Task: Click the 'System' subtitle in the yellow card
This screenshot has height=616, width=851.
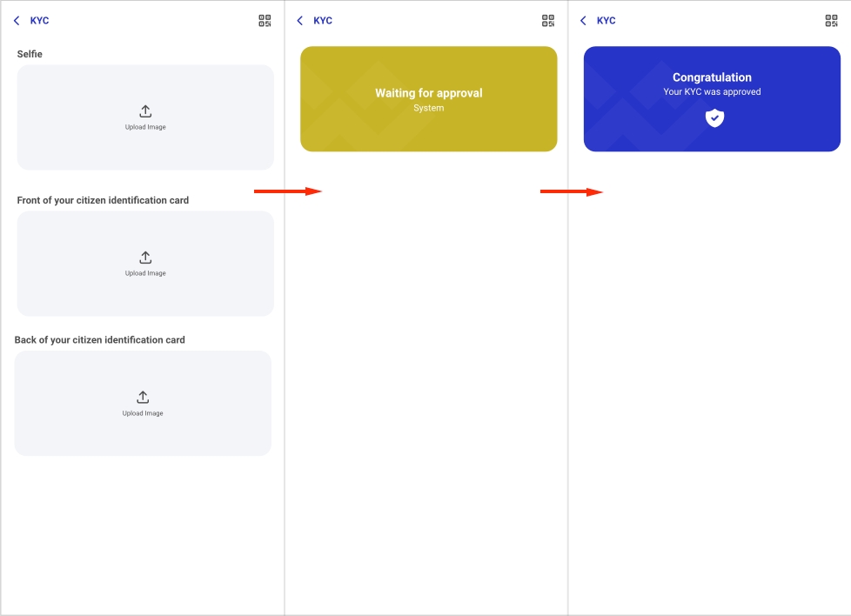Action: coord(428,109)
